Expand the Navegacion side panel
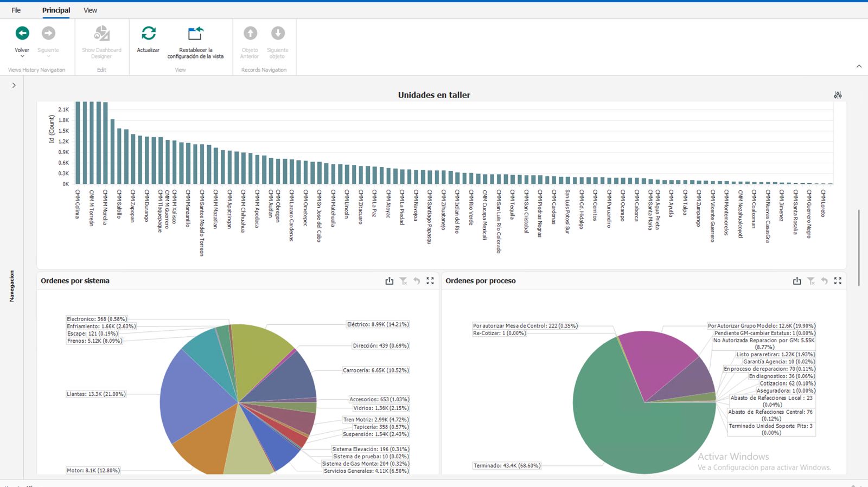Image resolution: width=868 pixels, height=487 pixels. (14, 85)
